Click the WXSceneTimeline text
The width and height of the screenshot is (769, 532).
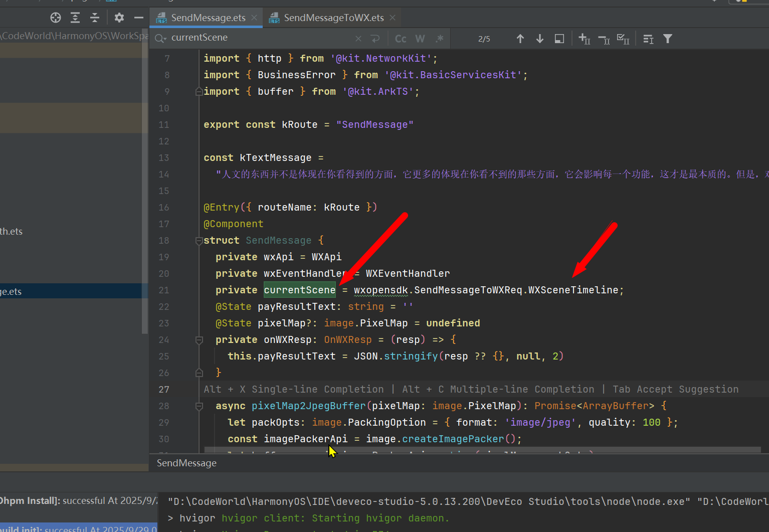pyautogui.click(x=573, y=290)
